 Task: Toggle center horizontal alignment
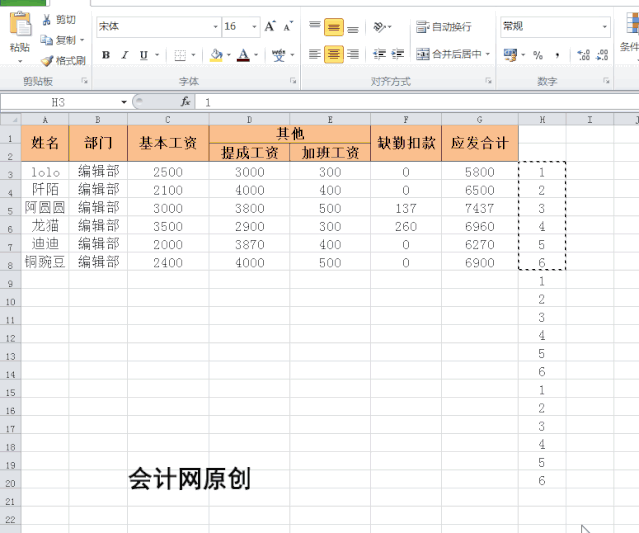334,55
